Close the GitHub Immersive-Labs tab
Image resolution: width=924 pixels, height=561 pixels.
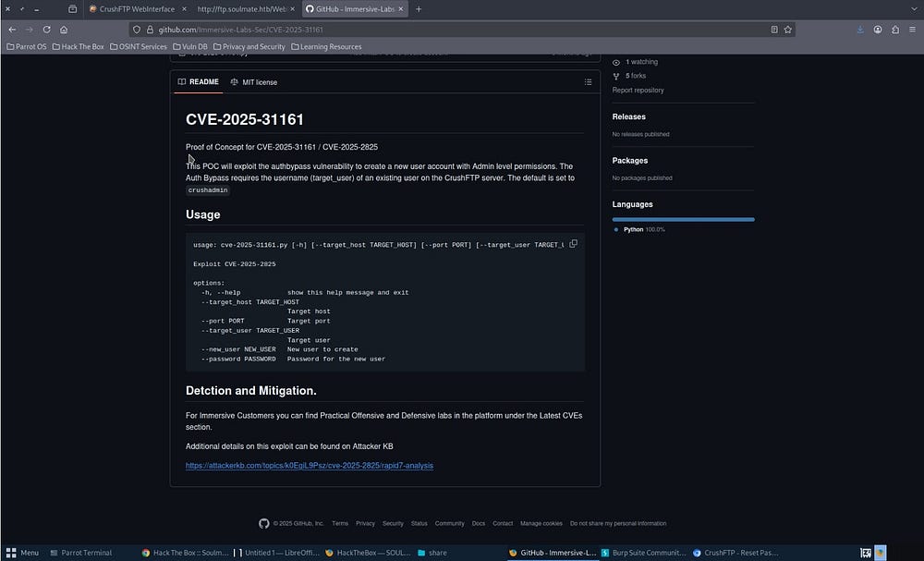(x=401, y=9)
